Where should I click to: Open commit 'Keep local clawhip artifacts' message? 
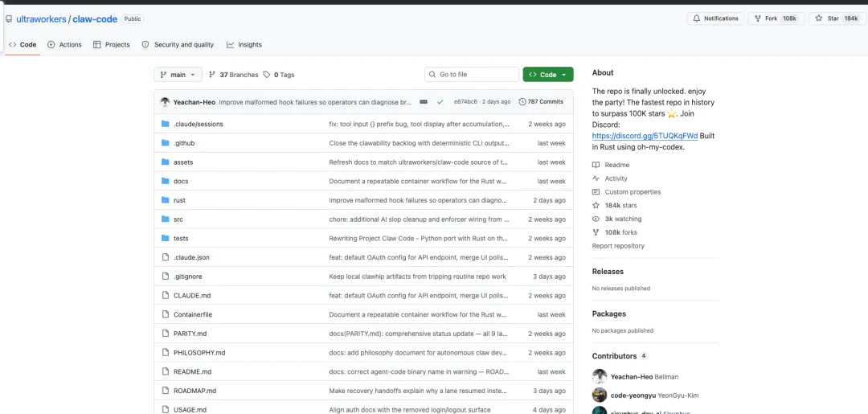coord(417,277)
